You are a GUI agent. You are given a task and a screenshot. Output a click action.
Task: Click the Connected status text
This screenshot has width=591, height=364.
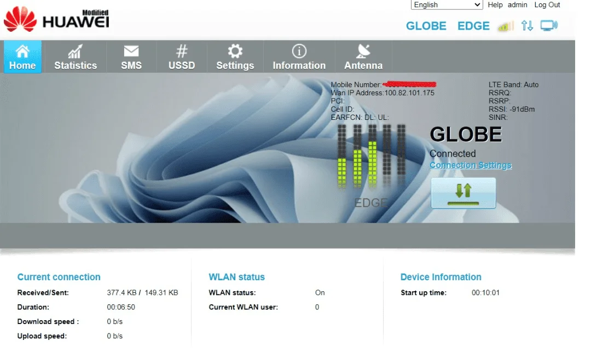click(453, 153)
